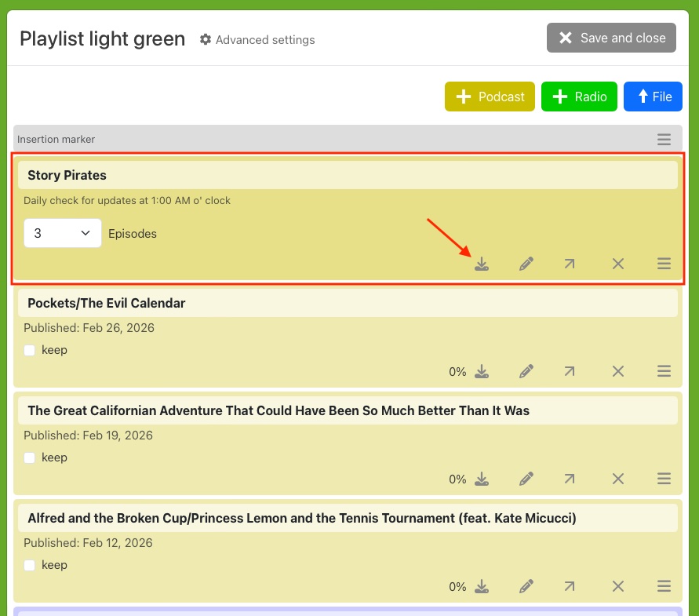Add a Radio station to playlist
Image resolution: width=699 pixels, height=616 pixels.
pos(579,97)
